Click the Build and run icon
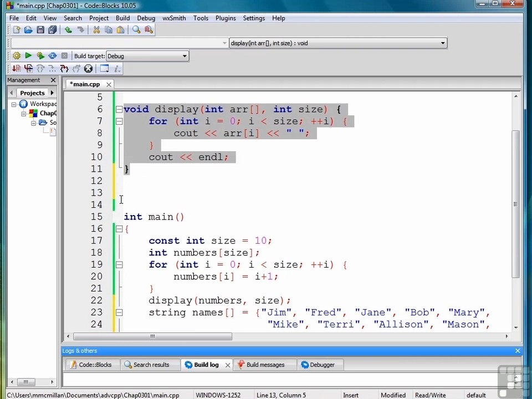The width and height of the screenshot is (532, 399). tap(40, 55)
